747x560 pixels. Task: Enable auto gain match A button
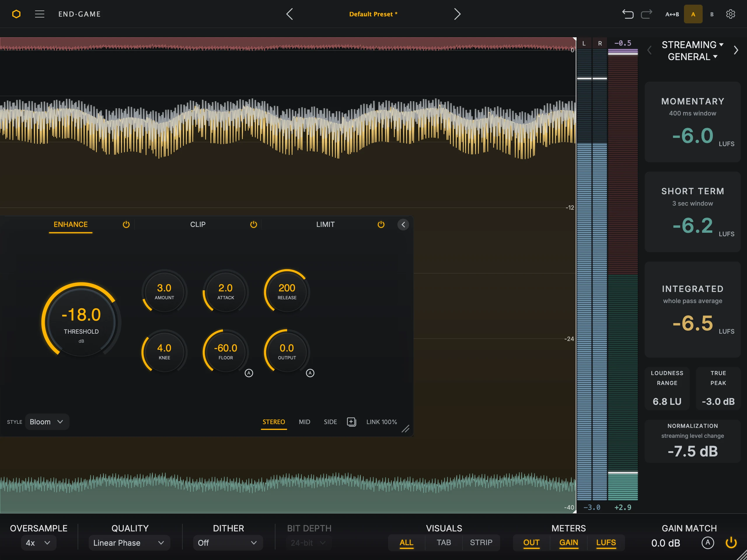pos(708,543)
